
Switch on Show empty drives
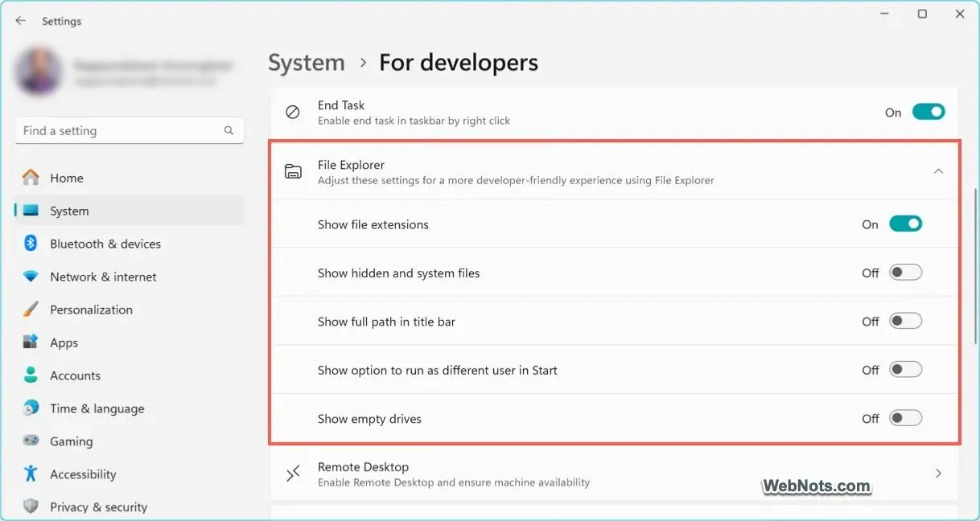tap(905, 418)
